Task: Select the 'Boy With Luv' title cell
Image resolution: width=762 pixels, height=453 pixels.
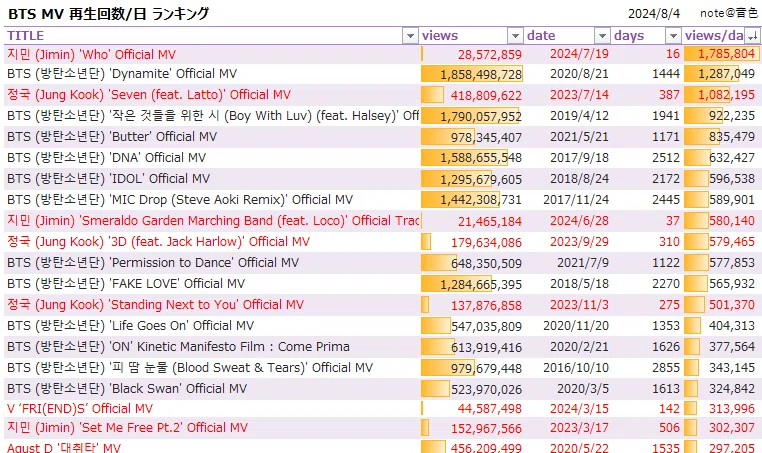Action: pos(213,116)
